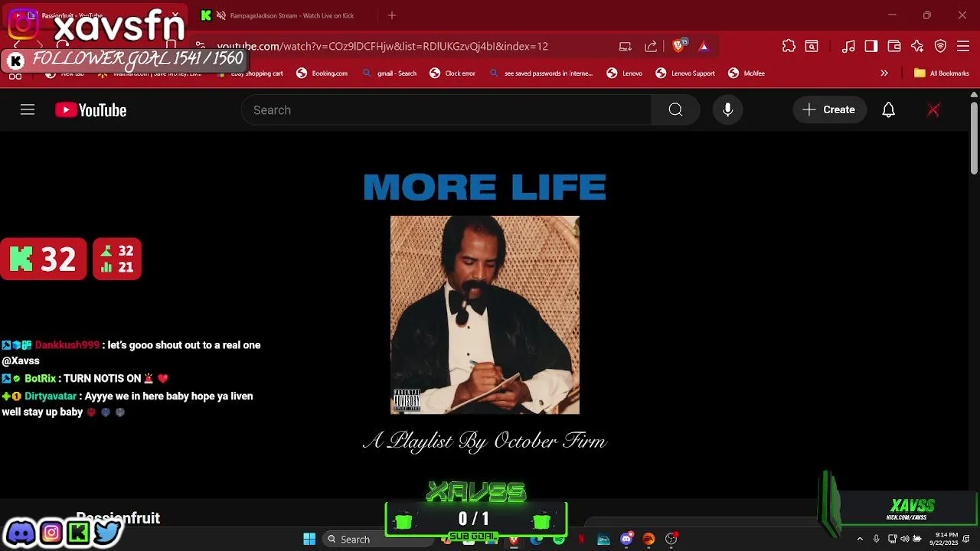
Task: Show hidden system tray icons
Action: point(860,540)
